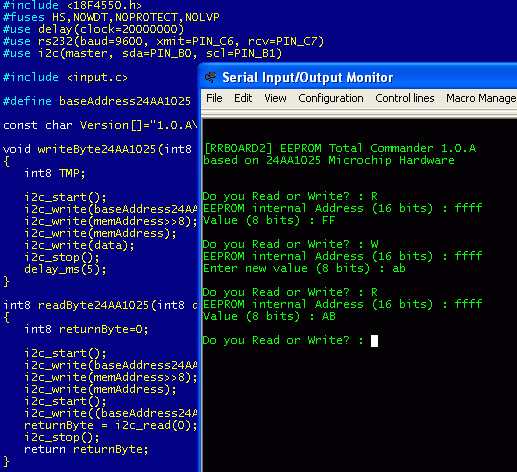
Task: Open the Macro Manager menu
Action: tap(481, 98)
